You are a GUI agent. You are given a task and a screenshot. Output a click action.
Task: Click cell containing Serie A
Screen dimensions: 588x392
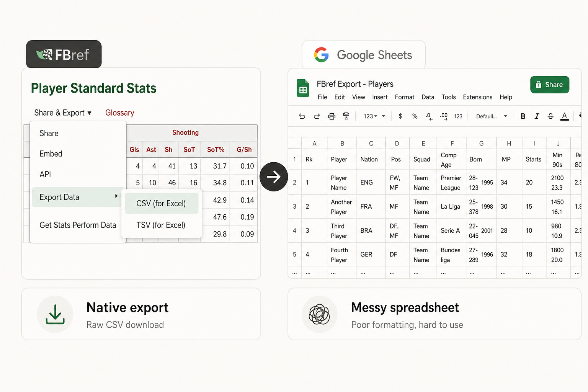click(451, 230)
